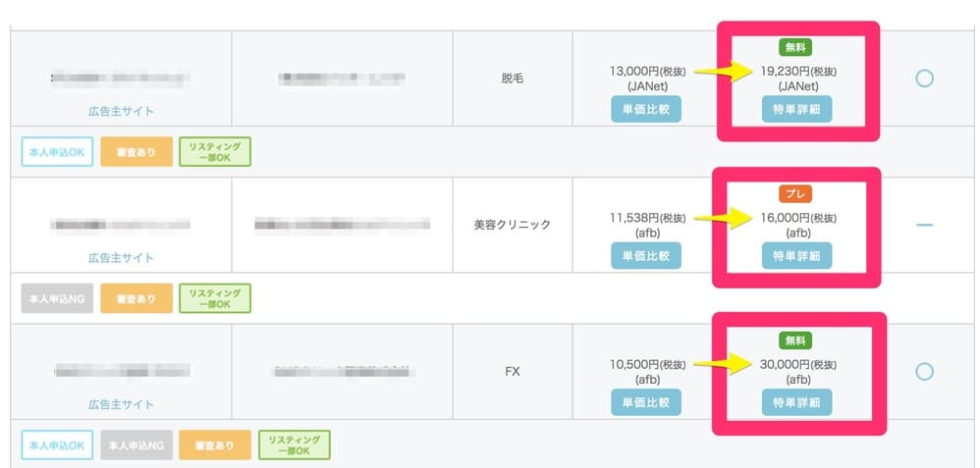Image resolution: width=980 pixels, height=468 pixels.
Task: Click 単価比較 button in 美容クリニック row
Action: coord(646,255)
